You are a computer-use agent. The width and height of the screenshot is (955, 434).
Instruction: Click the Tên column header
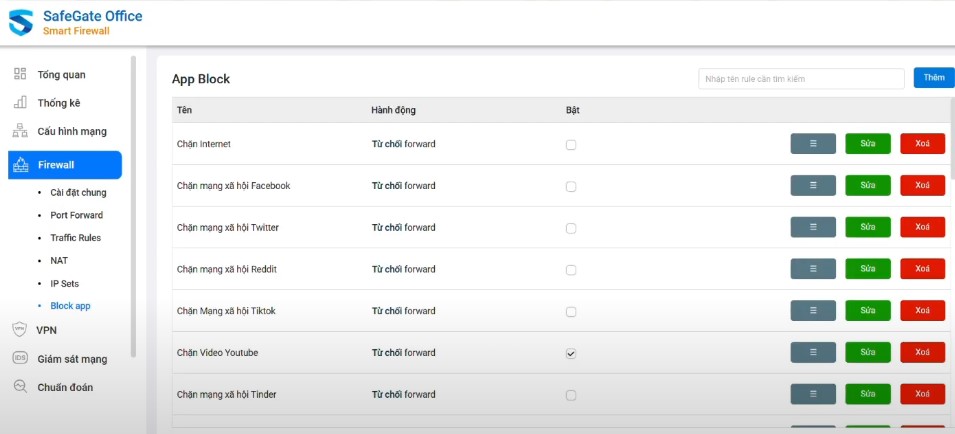click(x=185, y=110)
